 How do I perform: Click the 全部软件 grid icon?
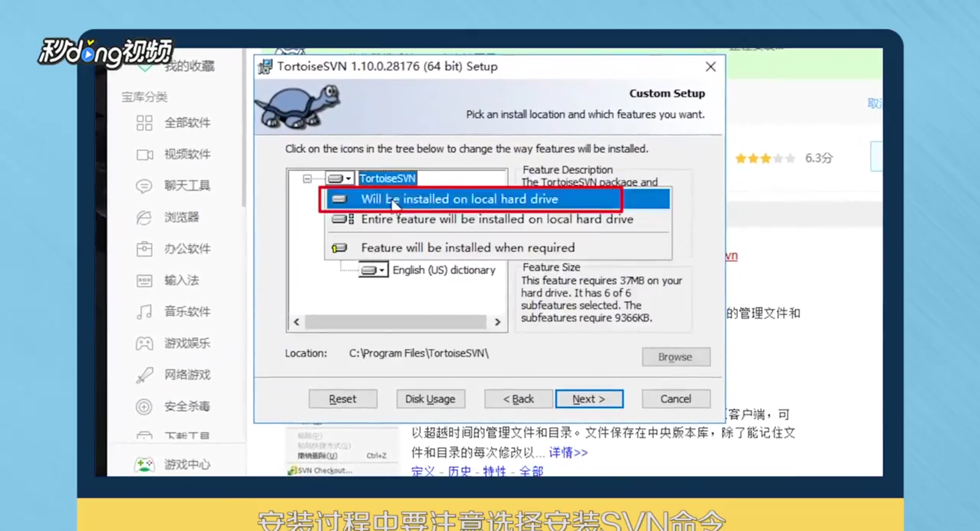145,123
